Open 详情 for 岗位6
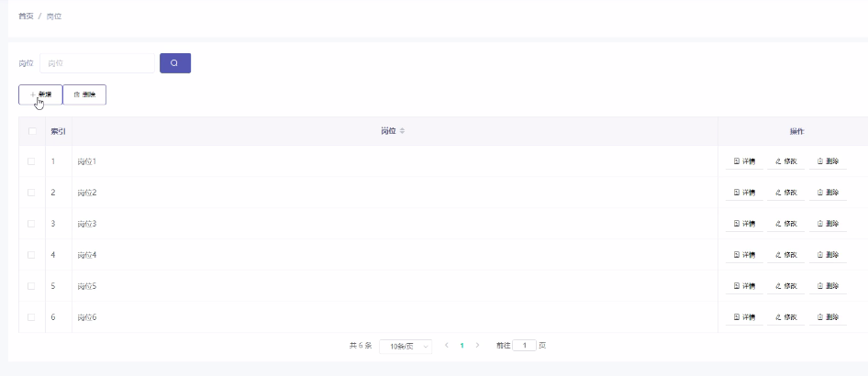The width and height of the screenshot is (868, 376). [x=744, y=316]
